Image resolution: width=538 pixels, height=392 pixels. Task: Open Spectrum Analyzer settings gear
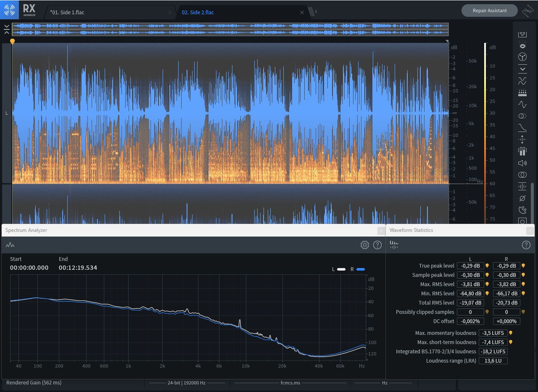click(x=364, y=245)
